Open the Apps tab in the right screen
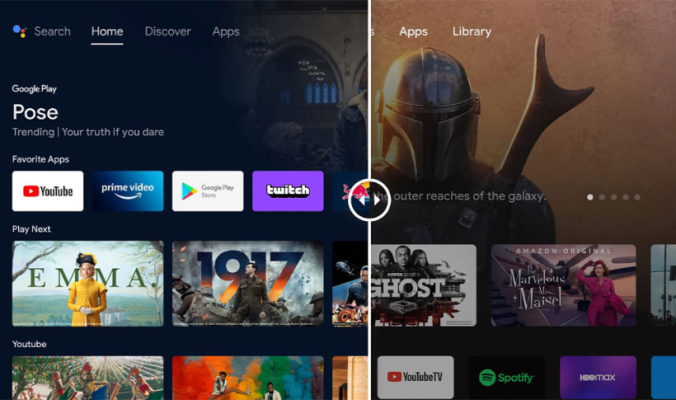The width and height of the screenshot is (676, 400). [x=413, y=31]
